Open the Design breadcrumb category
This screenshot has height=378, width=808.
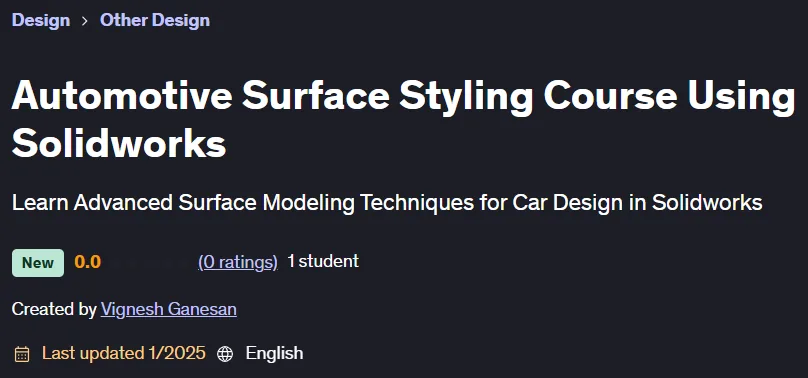41,20
